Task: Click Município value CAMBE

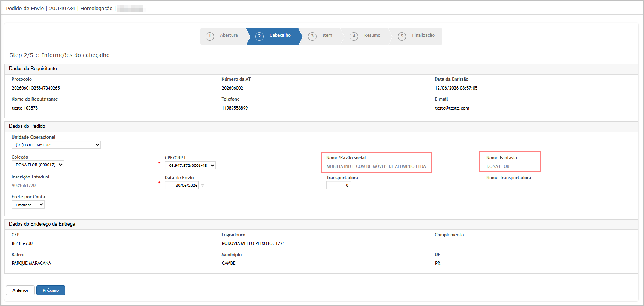Action: (229, 263)
